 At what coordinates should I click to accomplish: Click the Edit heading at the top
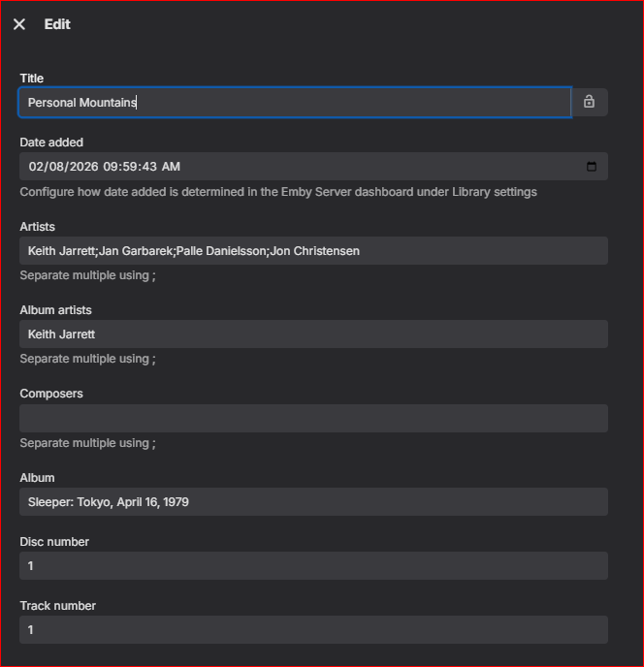pos(57,24)
